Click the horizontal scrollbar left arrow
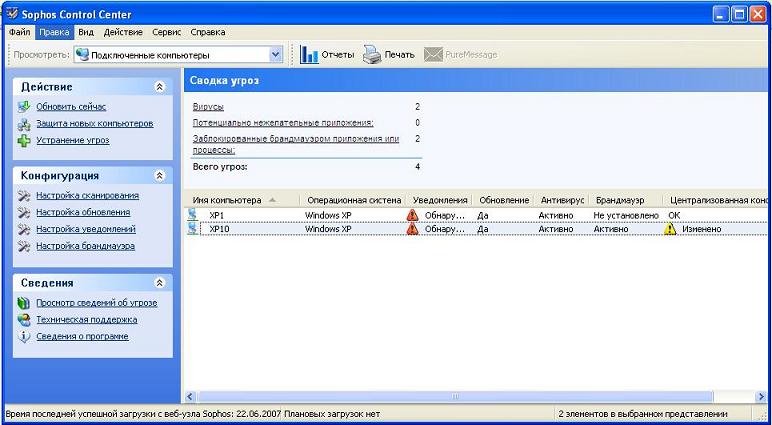 click(191, 396)
